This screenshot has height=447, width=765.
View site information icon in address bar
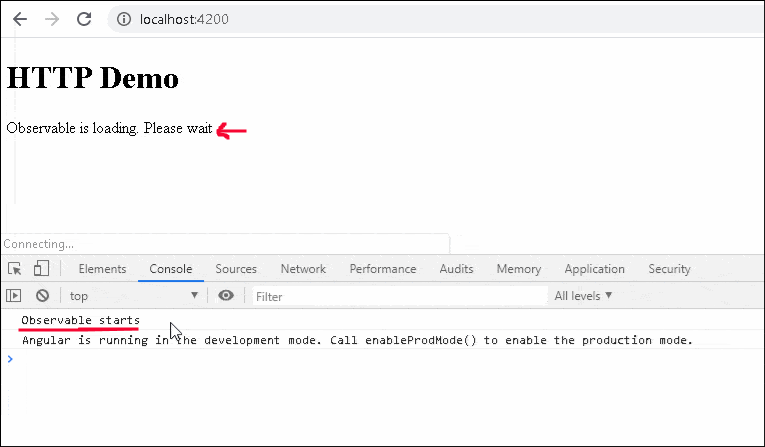pyautogui.click(x=123, y=19)
